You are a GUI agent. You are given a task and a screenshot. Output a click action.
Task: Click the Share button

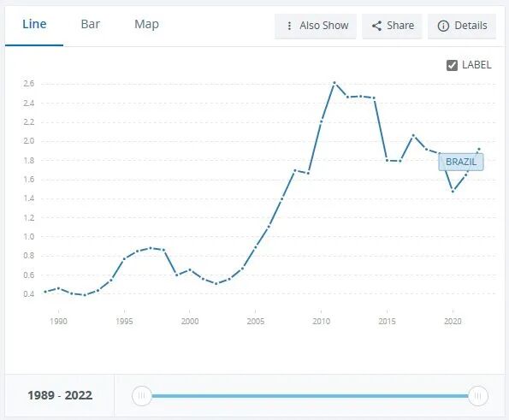tap(392, 26)
